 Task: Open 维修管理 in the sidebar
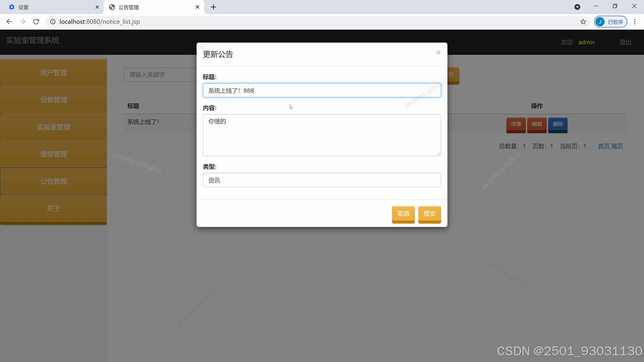[x=54, y=154]
